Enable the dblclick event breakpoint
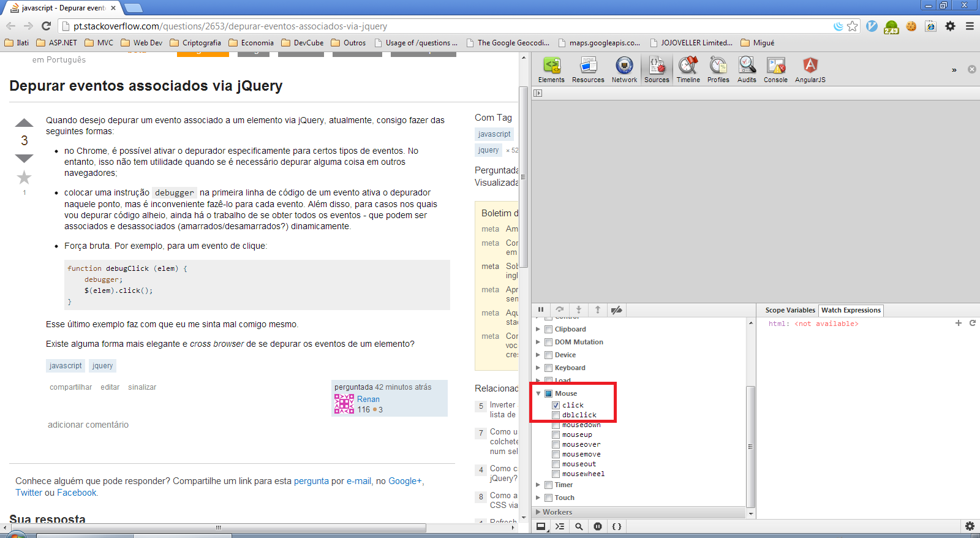Viewport: 980px width, 538px height. (x=556, y=415)
